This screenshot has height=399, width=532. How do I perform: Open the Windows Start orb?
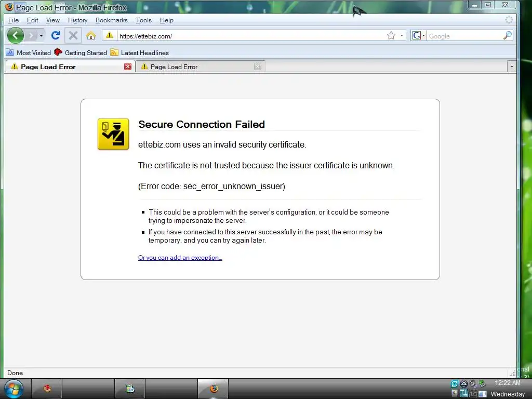[14, 389]
